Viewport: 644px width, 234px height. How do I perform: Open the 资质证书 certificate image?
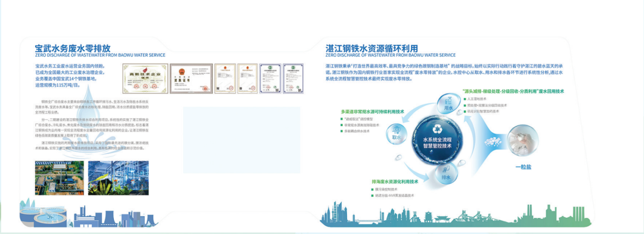tap(191, 79)
